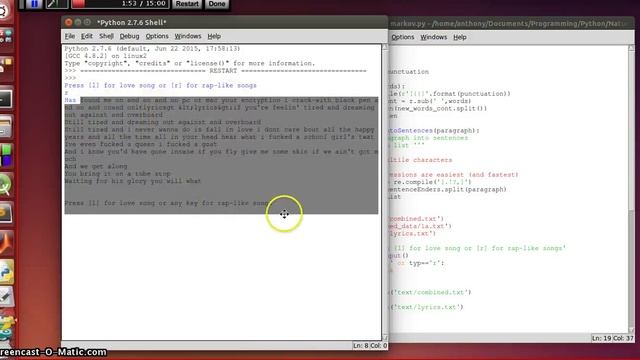Viewport: 640px width, 360px height.
Task: Click the 'Ln: 8 Col: 0' status text
Action: coord(370,346)
